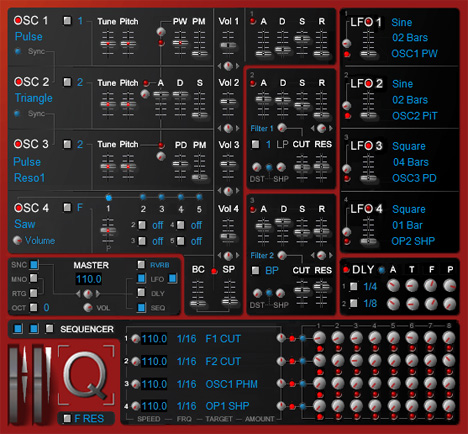Click the sequencer row 2 target F2 CUT

coord(223,361)
